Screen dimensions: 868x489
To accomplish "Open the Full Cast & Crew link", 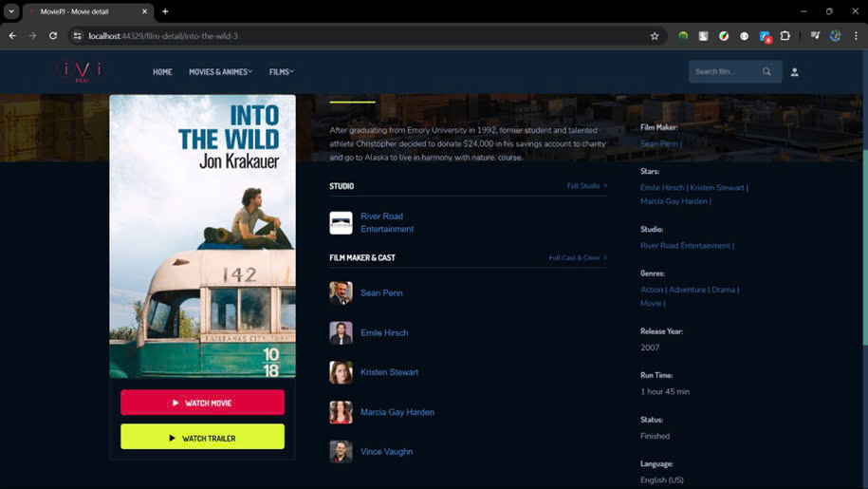I will click(578, 258).
